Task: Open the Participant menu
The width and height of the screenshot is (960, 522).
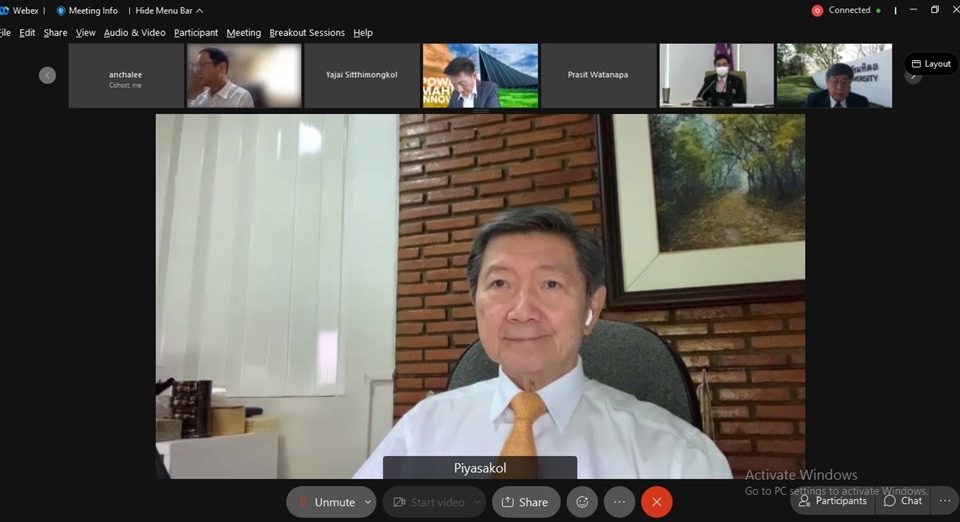Action: pyautogui.click(x=196, y=33)
